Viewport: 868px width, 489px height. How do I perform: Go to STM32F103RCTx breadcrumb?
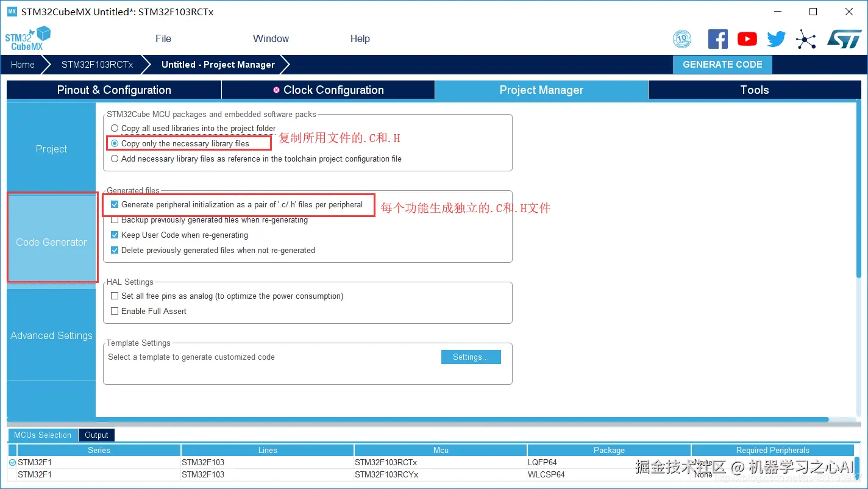click(97, 65)
